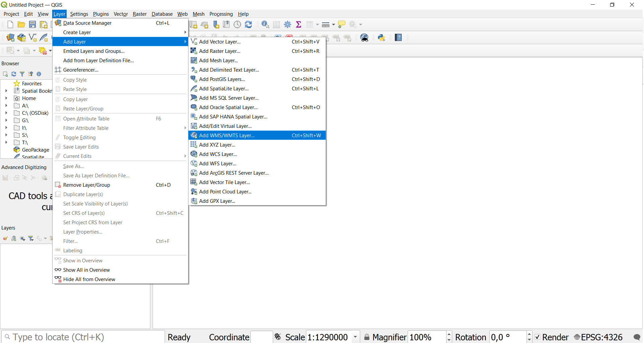Choose Add Raster Layer
The height and width of the screenshot is (343, 644).
point(257,51)
